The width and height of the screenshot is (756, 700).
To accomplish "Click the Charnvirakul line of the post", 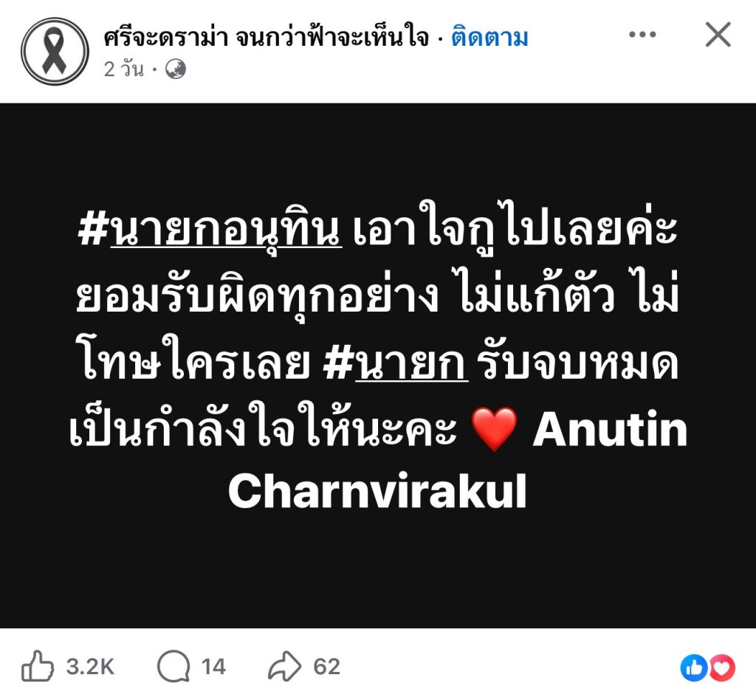I will tap(377, 491).
